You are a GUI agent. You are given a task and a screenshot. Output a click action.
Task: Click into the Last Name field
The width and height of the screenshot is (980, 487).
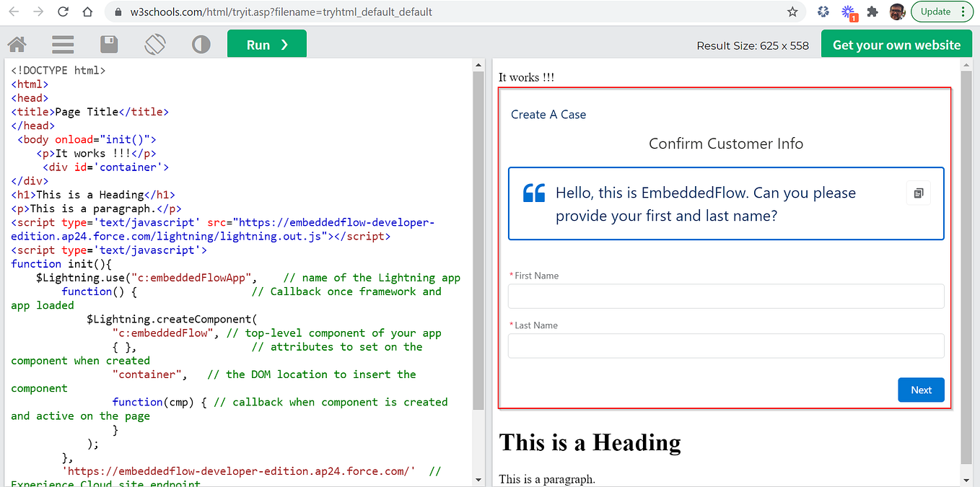pos(726,346)
